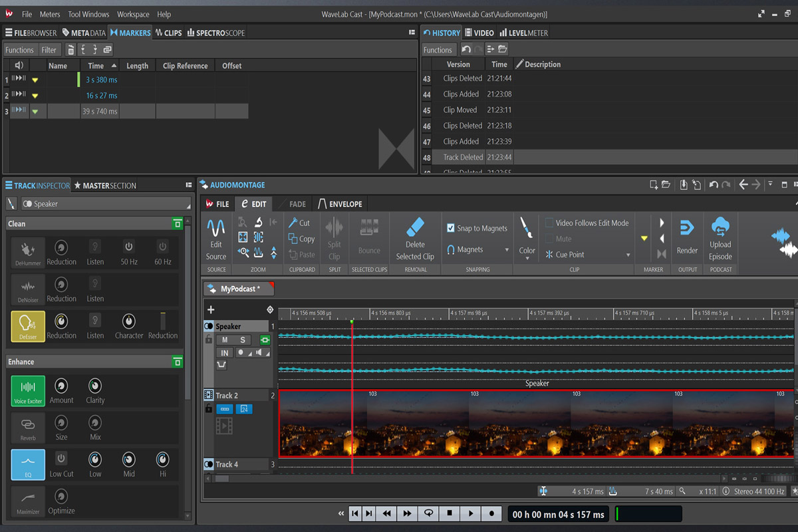
Task: Click the Delete Selected Clip eraser icon
Action: [415, 227]
